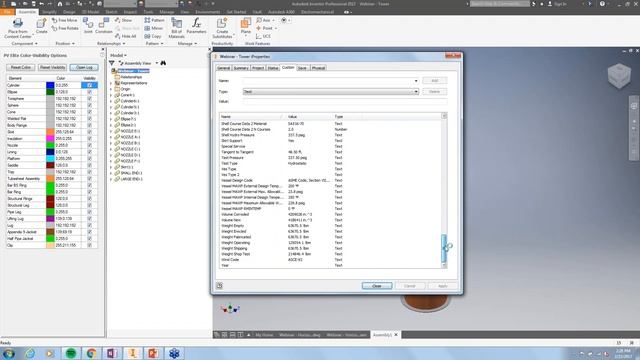Open the Component panel dropdown
Image resolution: width=640 pixels, height=360 pixels.
pos(24,43)
